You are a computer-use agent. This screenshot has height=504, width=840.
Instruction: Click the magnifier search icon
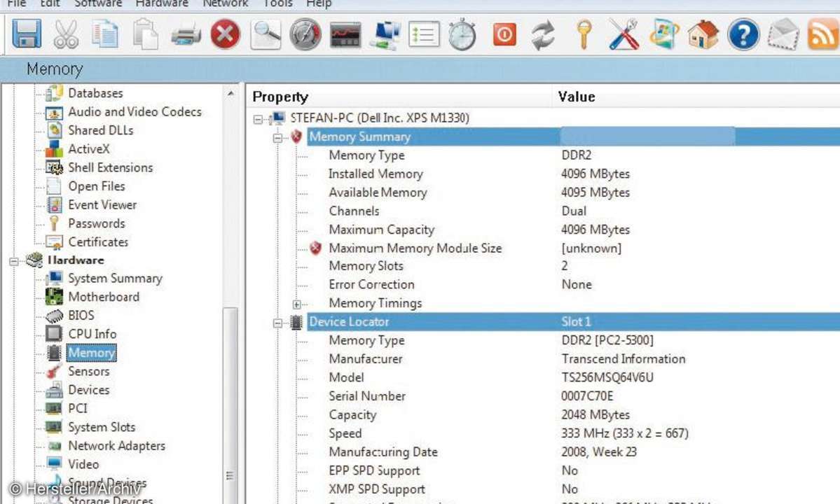point(266,34)
